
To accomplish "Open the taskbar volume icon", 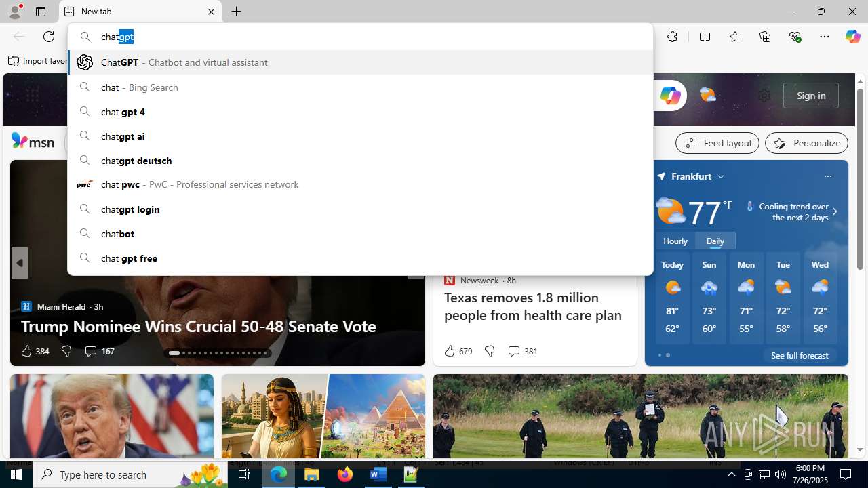I will [x=781, y=474].
